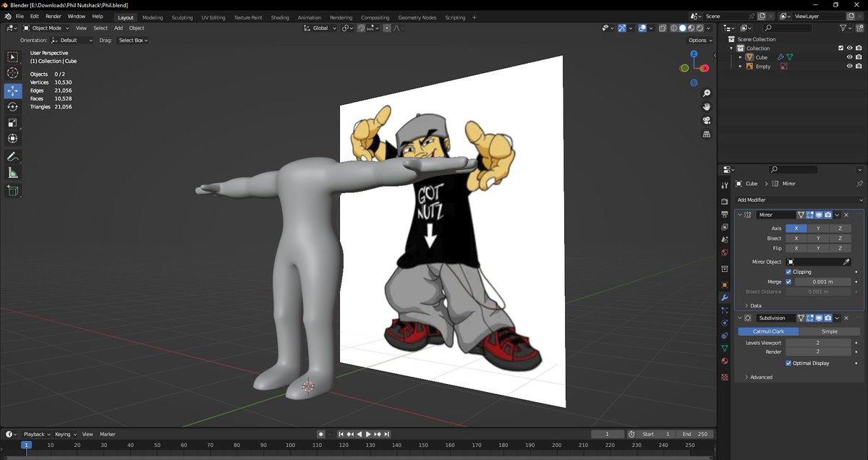The height and width of the screenshot is (460, 868).
Task: Open the Render menu
Action: pyautogui.click(x=54, y=16)
